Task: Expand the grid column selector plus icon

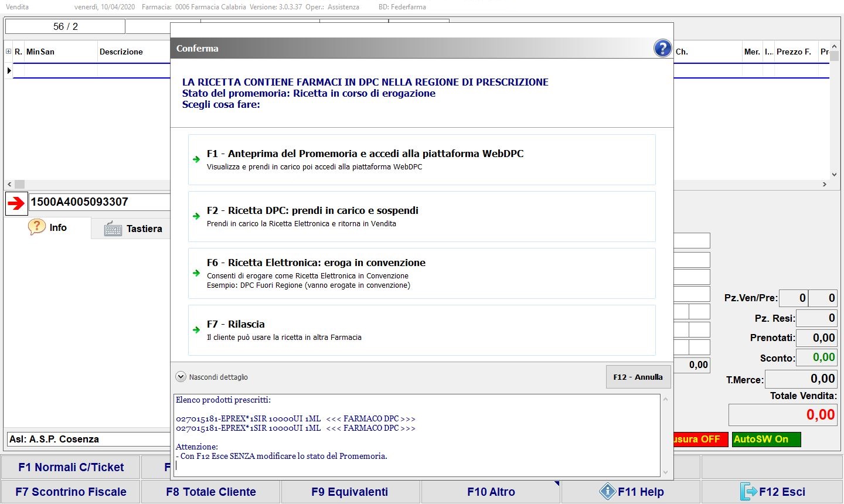Action: tap(8, 52)
